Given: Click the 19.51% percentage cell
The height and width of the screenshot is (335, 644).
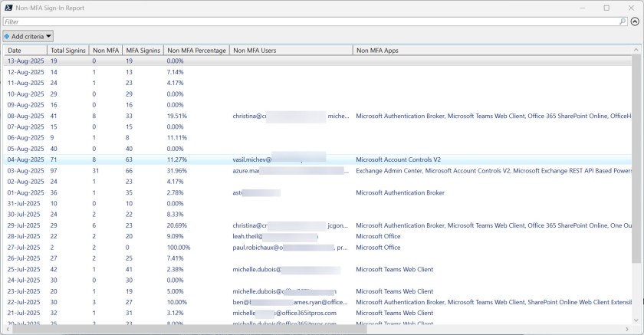Looking at the screenshot, I should coord(177,117).
